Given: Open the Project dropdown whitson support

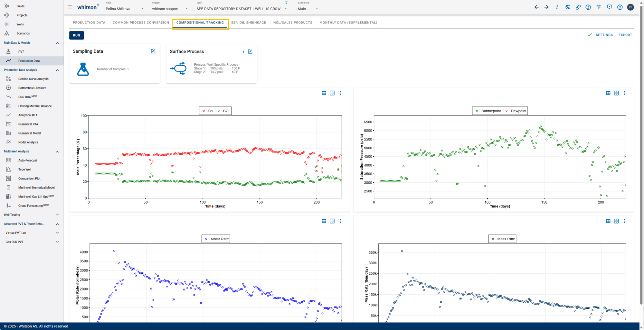Looking at the screenshot, I should [x=170, y=9].
